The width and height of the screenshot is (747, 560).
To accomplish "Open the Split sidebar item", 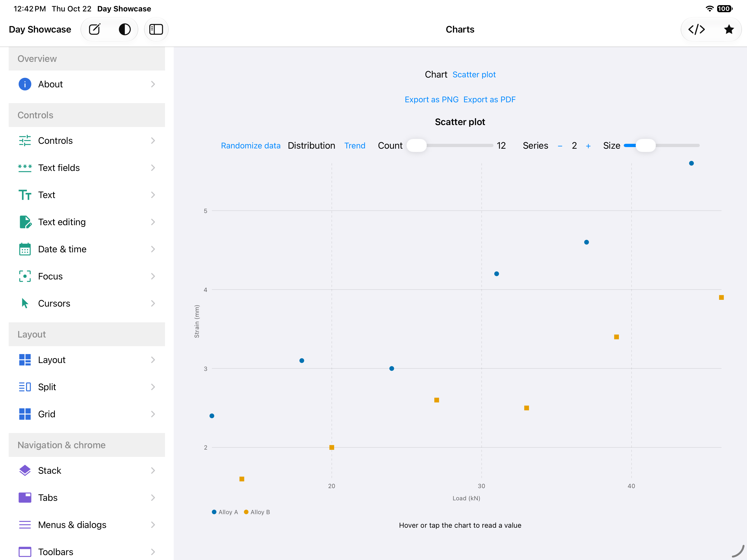I will tap(87, 387).
